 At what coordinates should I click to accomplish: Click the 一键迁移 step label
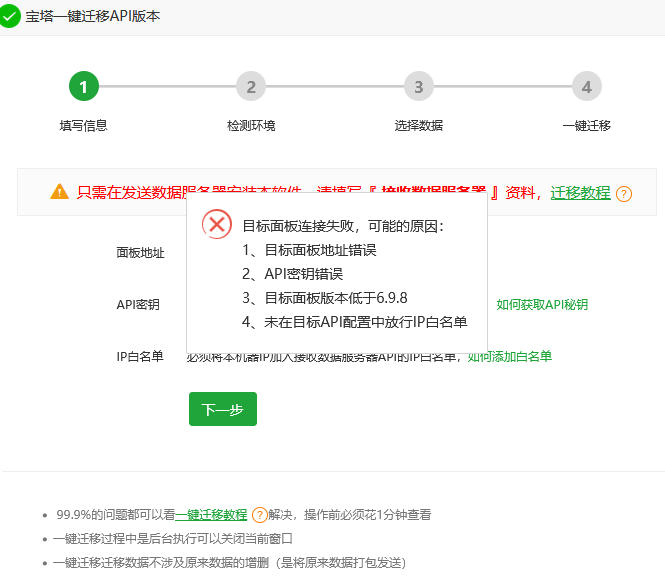click(587, 126)
